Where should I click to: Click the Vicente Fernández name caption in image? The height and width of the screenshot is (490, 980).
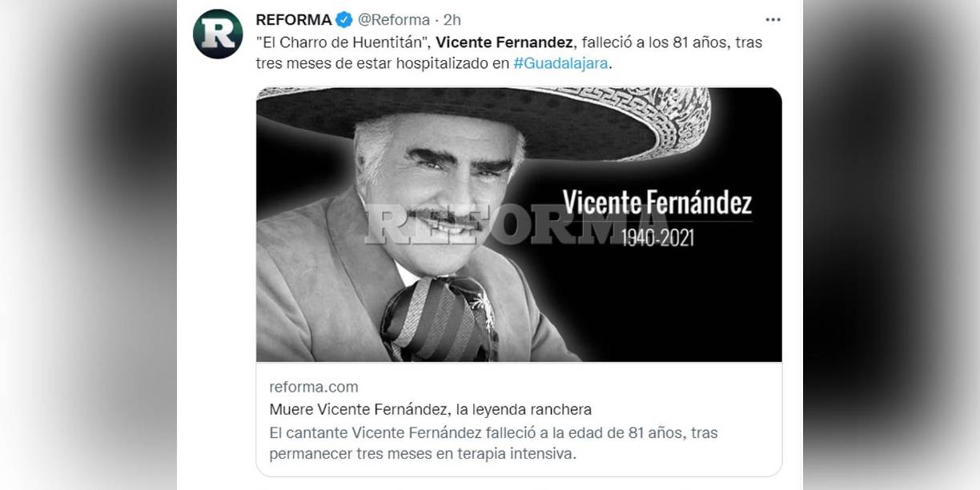[657, 203]
